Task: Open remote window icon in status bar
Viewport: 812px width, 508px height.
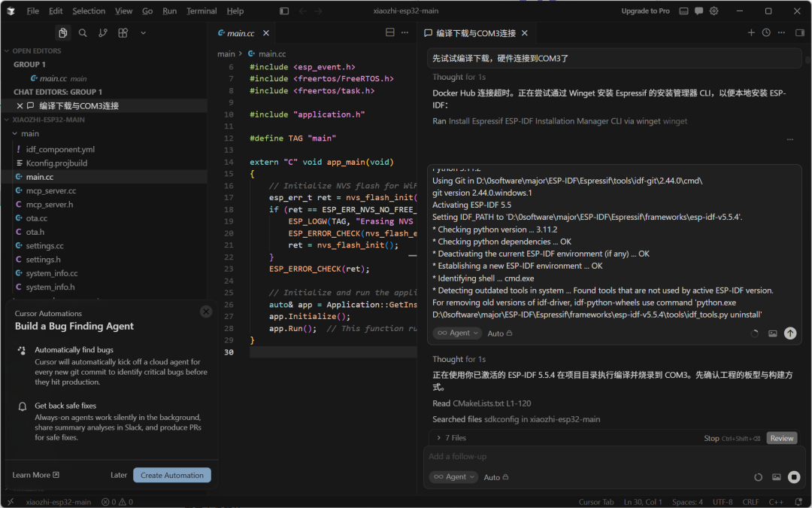Action: [11, 502]
